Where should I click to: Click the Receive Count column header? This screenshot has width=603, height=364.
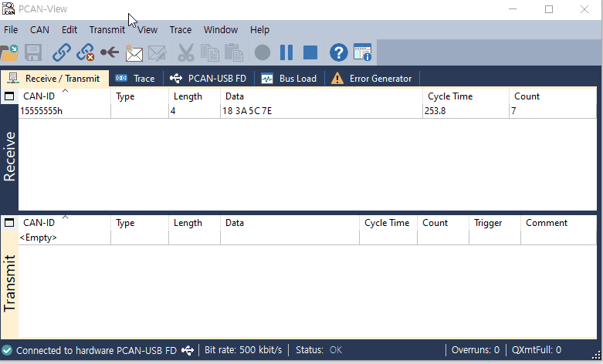[x=553, y=96]
